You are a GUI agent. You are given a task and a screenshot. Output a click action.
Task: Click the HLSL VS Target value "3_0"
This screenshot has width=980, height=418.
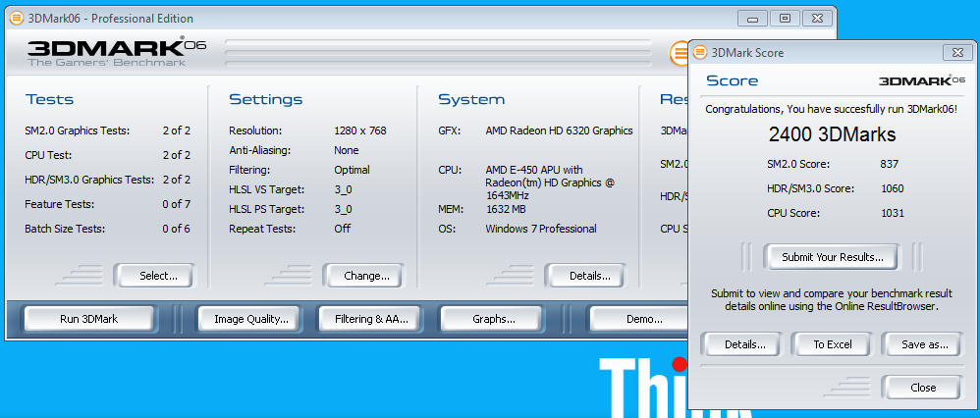[x=343, y=189]
